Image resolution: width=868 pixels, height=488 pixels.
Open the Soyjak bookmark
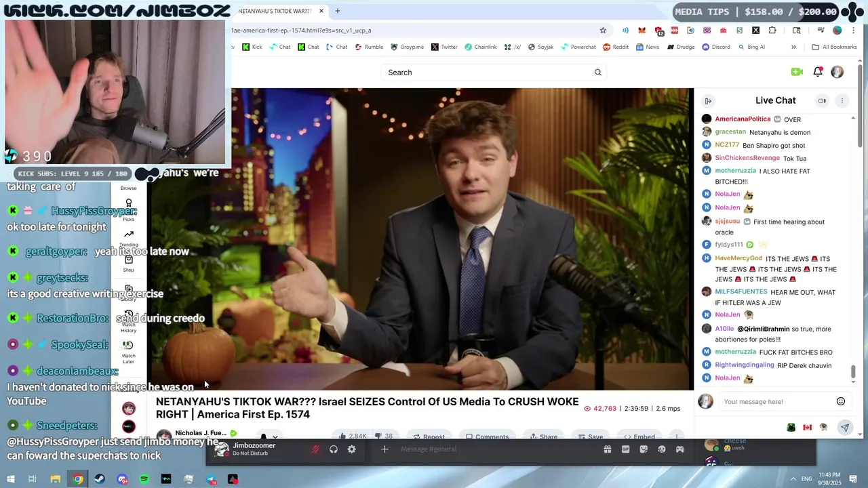coord(541,47)
